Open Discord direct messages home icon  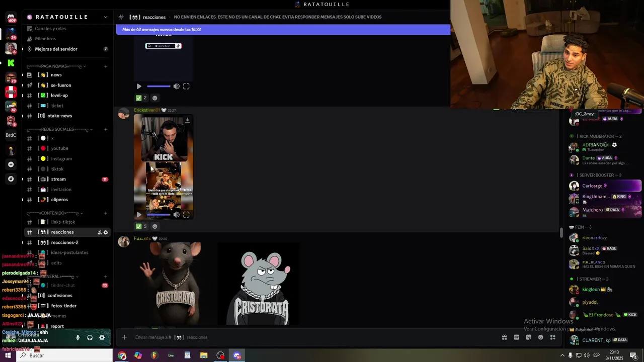(x=11, y=17)
